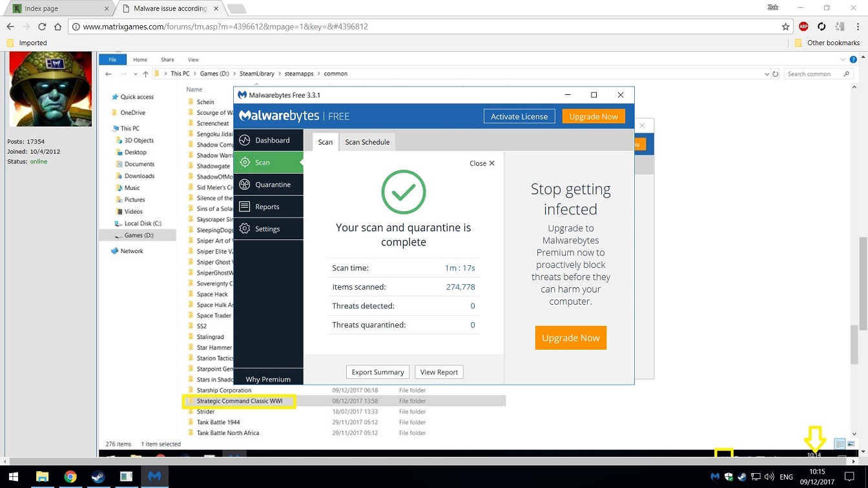The height and width of the screenshot is (488, 868).
Task: Select the Malware issue browser tab
Action: coord(170,8)
